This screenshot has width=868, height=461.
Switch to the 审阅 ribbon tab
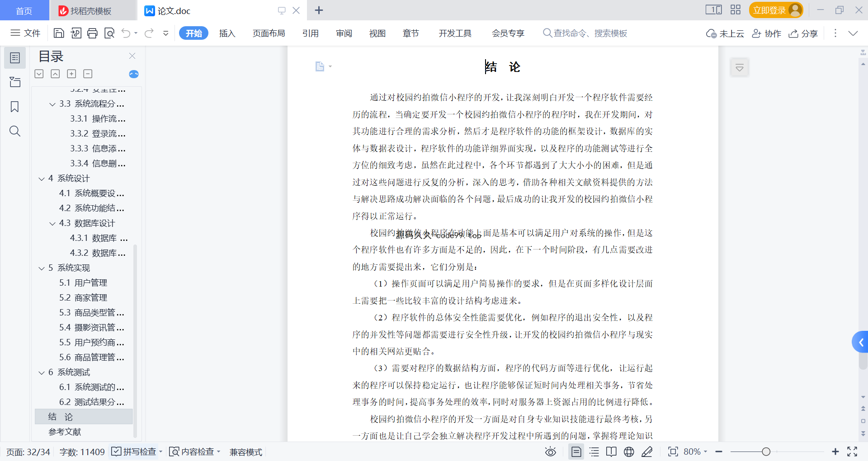tap(344, 33)
